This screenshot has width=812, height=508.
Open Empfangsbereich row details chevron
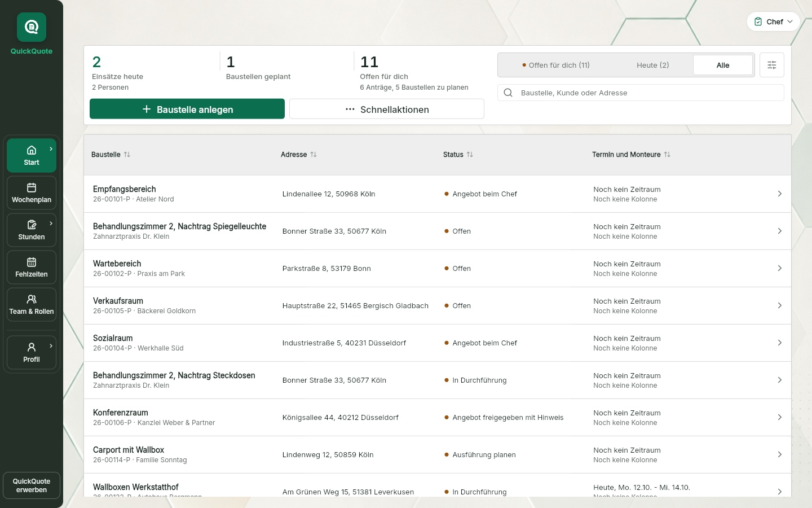tap(780, 194)
